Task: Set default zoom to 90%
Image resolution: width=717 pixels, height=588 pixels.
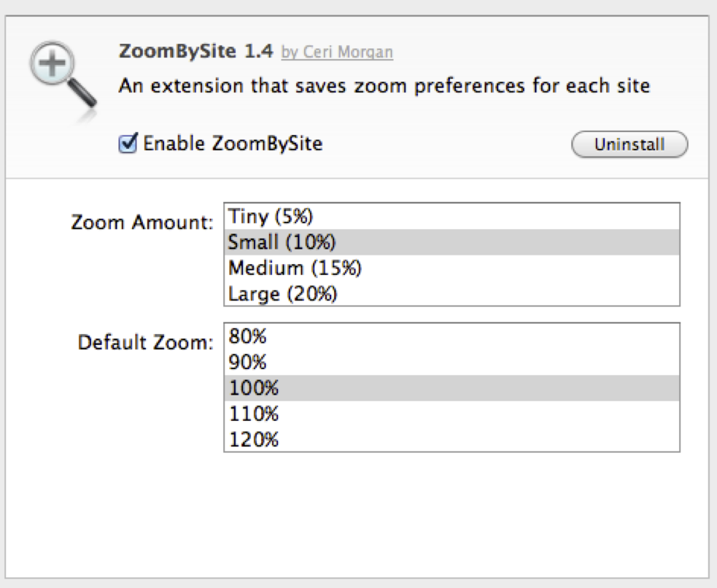Action: click(x=451, y=362)
